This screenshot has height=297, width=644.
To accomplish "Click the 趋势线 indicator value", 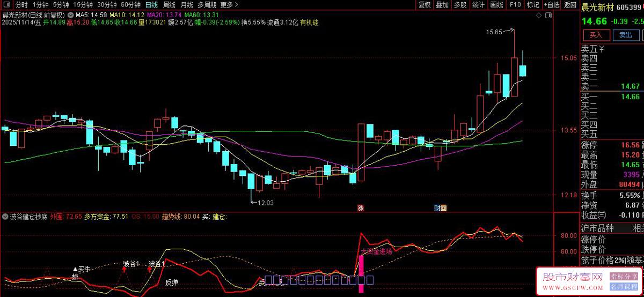I will pyautogui.click(x=180, y=217).
